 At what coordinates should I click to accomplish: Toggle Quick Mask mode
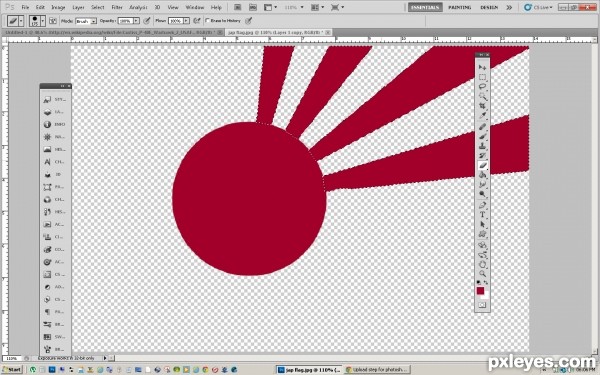click(482, 305)
